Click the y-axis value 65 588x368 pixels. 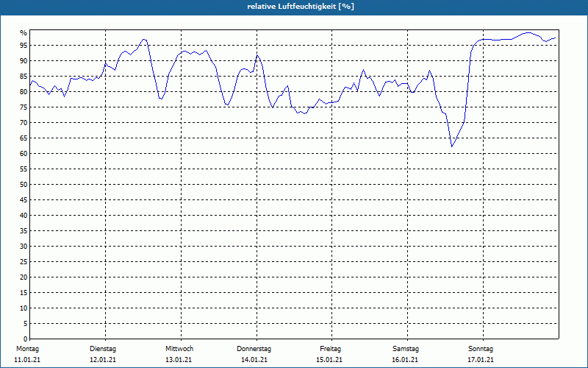[x=24, y=138]
